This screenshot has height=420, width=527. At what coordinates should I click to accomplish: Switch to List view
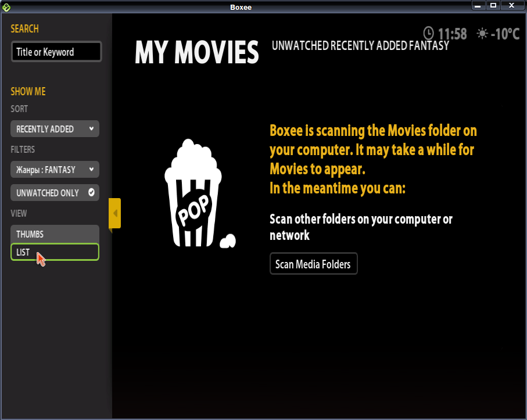click(x=55, y=252)
